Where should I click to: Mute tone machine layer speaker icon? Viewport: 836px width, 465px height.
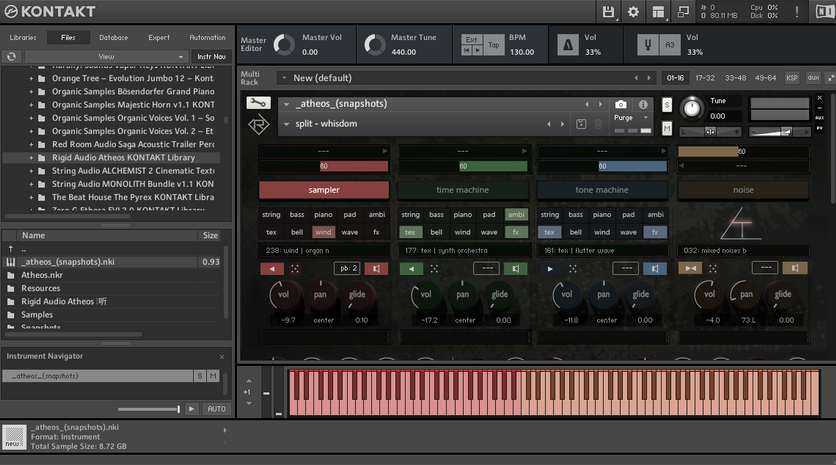point(655,269)
